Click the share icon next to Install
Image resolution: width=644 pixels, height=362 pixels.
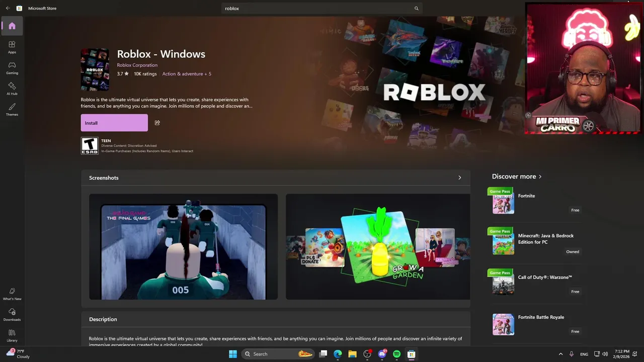157,123
